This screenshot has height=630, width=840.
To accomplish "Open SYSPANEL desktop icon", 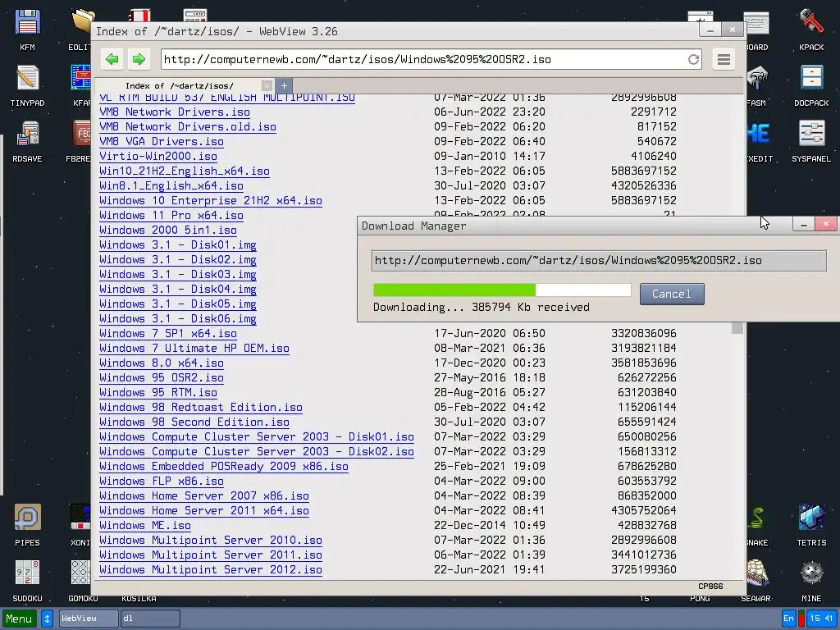I will point(811,141).
